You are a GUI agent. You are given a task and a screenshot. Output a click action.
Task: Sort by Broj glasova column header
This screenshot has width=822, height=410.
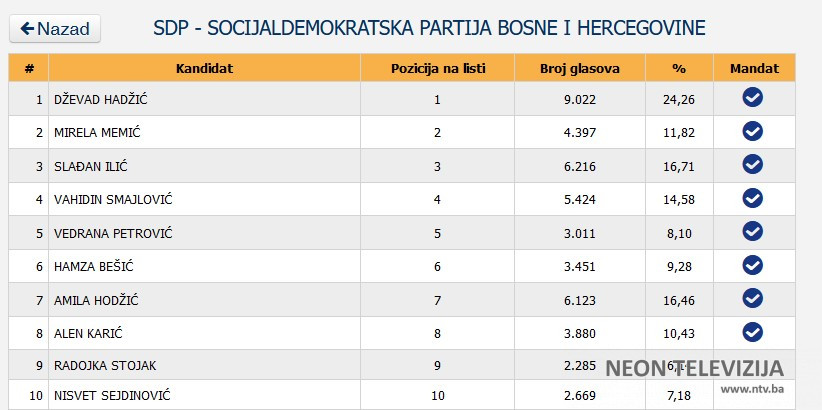pos(579,68)
